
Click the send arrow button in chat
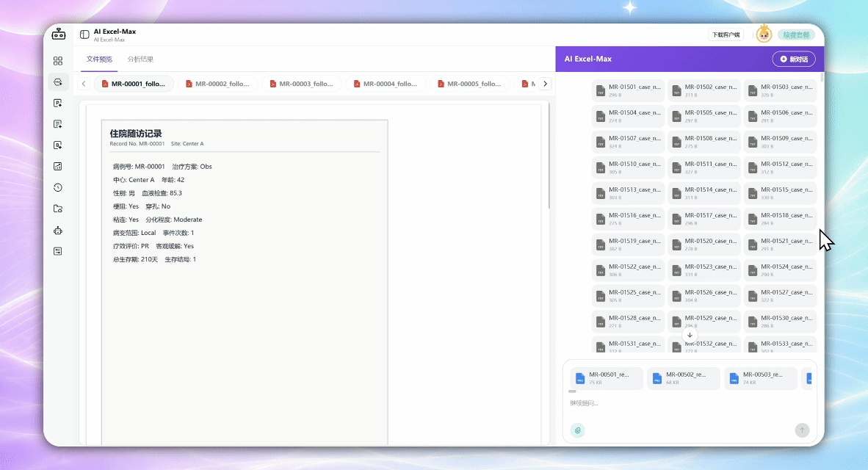click(x=802, y=430)
